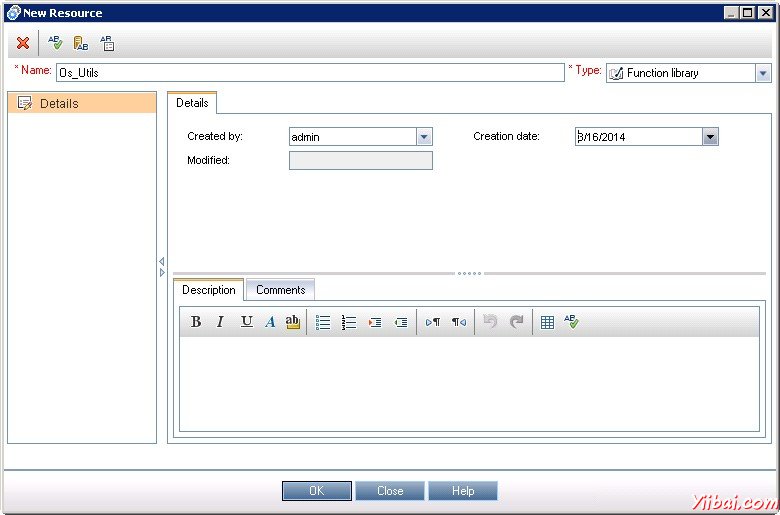Open the Created by dropdown

tap(424, 137)
